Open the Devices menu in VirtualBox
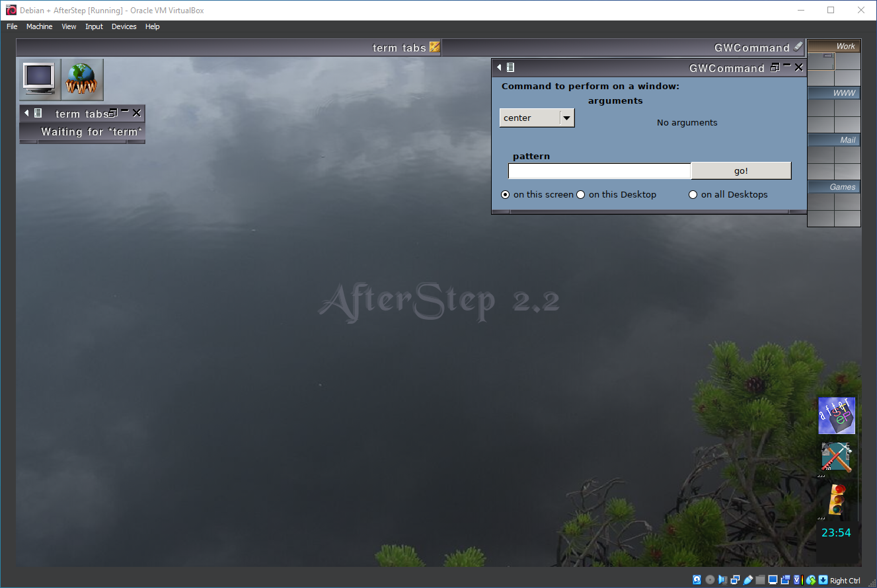 coord(124,26)
